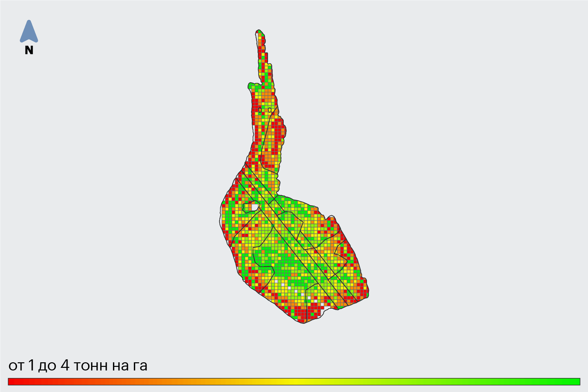Screen dimensions: 588x392
Task: Click the letter N under the compass arrow
Action: click(29, 50)
